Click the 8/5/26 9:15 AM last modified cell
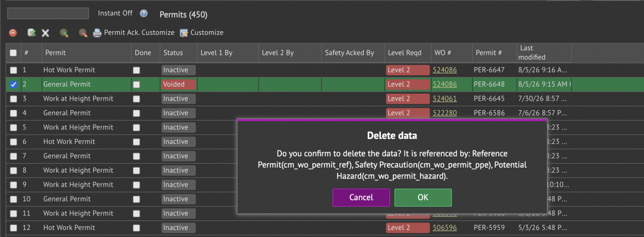Screen dimensions: 644x237 pos(544,84)
